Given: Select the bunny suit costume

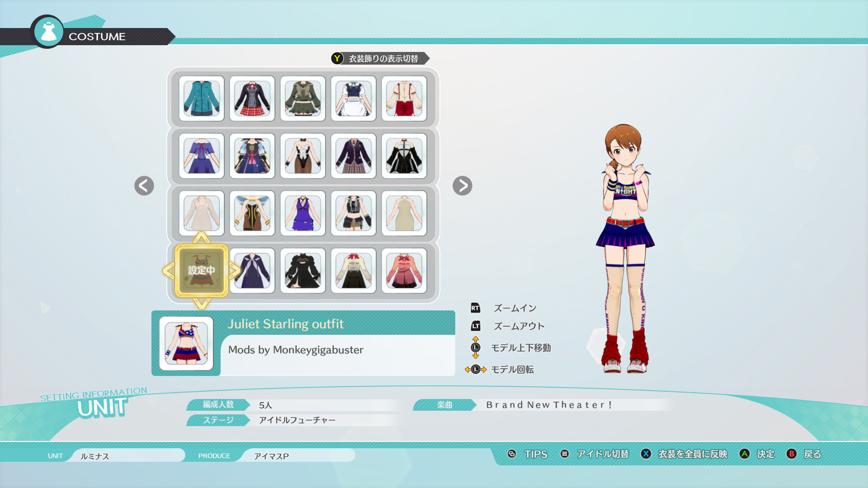Looking at the screenshot, I should (x=303, y=156).
